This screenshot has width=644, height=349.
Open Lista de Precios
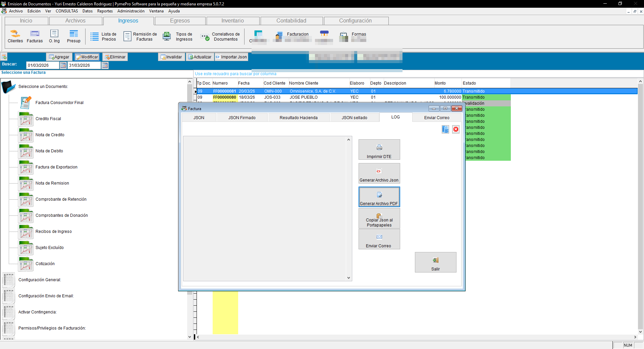[x=103, y=37]
